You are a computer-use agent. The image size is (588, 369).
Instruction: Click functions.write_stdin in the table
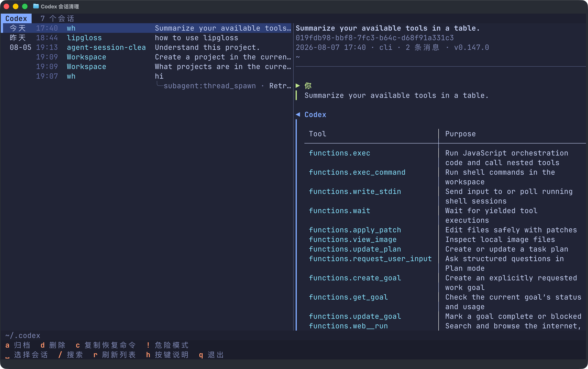click(355, 192)
